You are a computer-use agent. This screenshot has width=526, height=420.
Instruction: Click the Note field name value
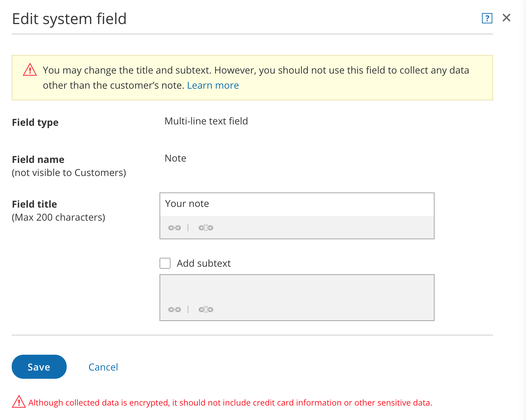coord(175,158)
